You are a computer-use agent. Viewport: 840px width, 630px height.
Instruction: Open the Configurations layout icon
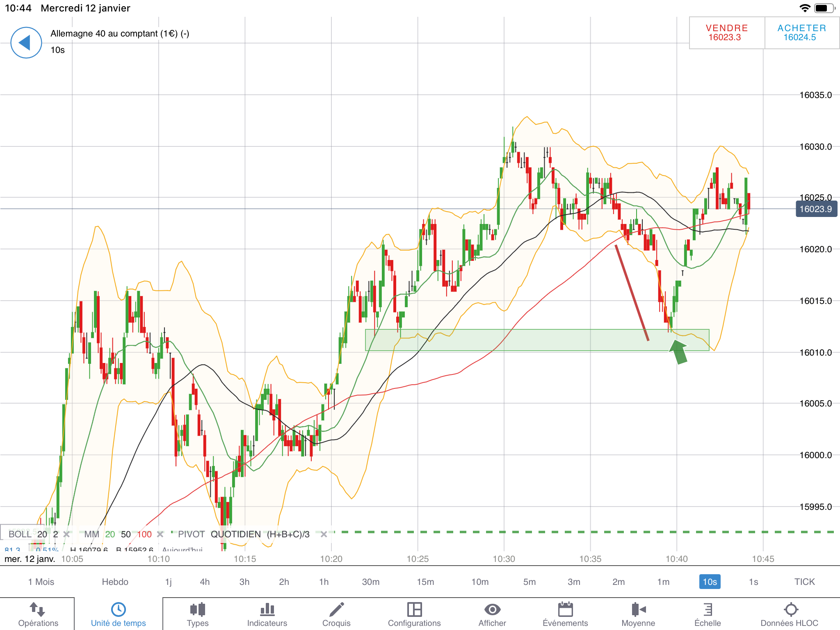tap(414, 609)
